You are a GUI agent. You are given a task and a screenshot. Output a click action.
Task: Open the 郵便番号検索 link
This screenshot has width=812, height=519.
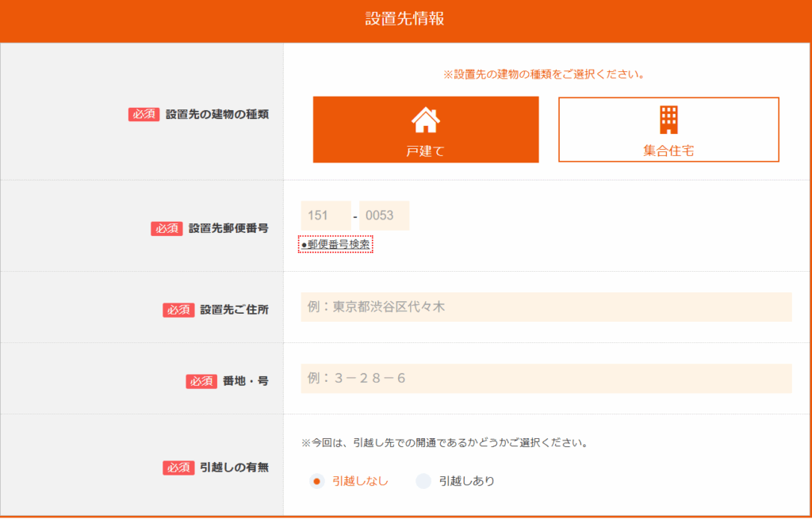pos(335,244)
